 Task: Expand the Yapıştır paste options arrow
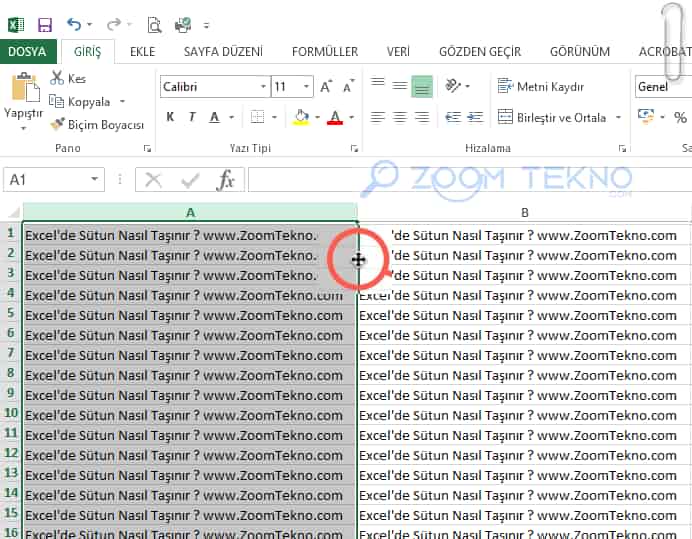pos(23,128)
